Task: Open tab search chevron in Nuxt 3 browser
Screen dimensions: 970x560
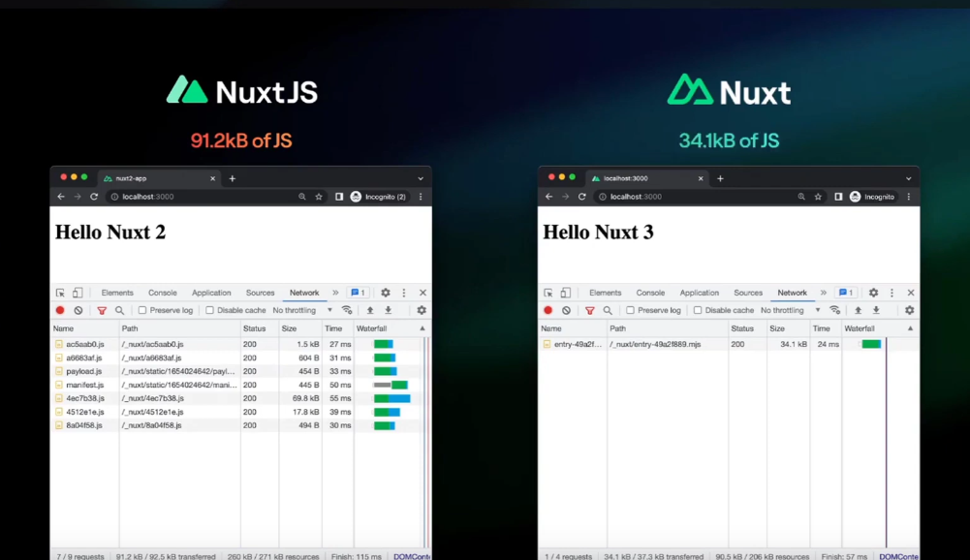Action: (x=909, y=178)
